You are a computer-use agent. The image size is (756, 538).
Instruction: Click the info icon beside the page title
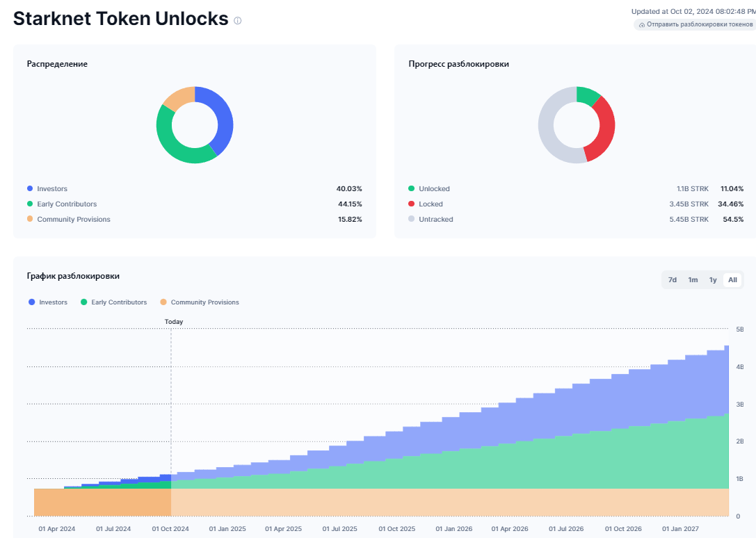pos(236,20)
